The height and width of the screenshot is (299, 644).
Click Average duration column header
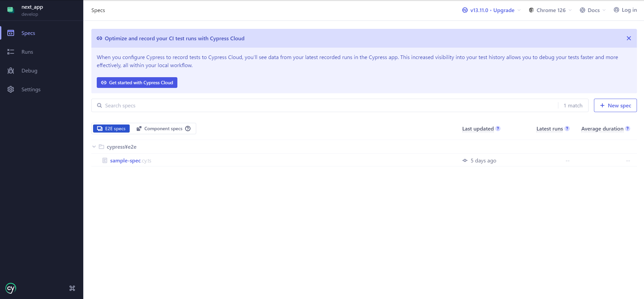click(x=602, y=129)
